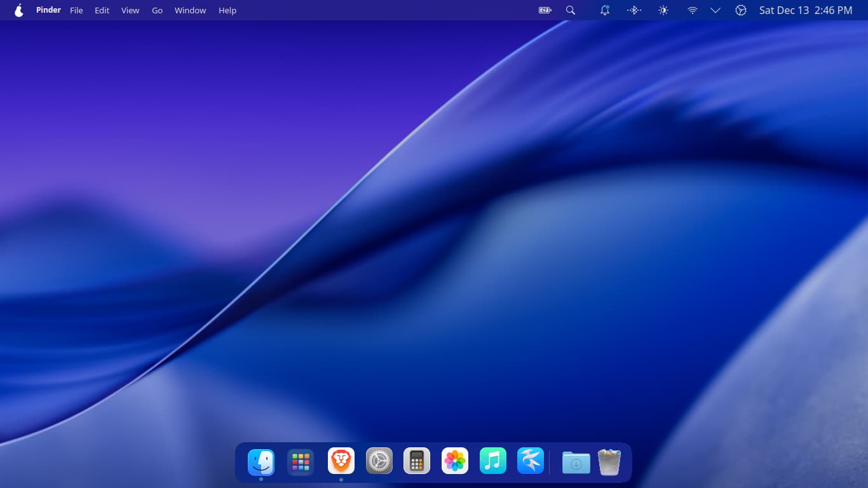Open System Settings gear in dock

379,461
